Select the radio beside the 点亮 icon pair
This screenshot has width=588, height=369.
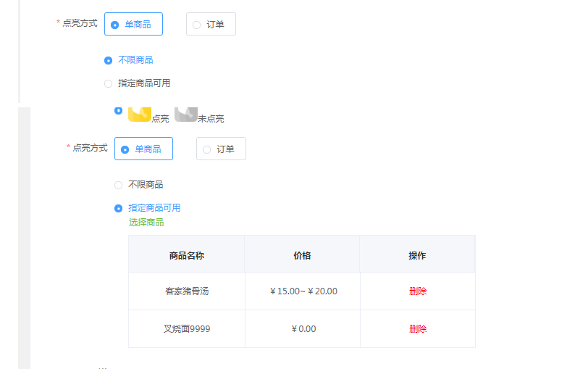tap(118, 110)
